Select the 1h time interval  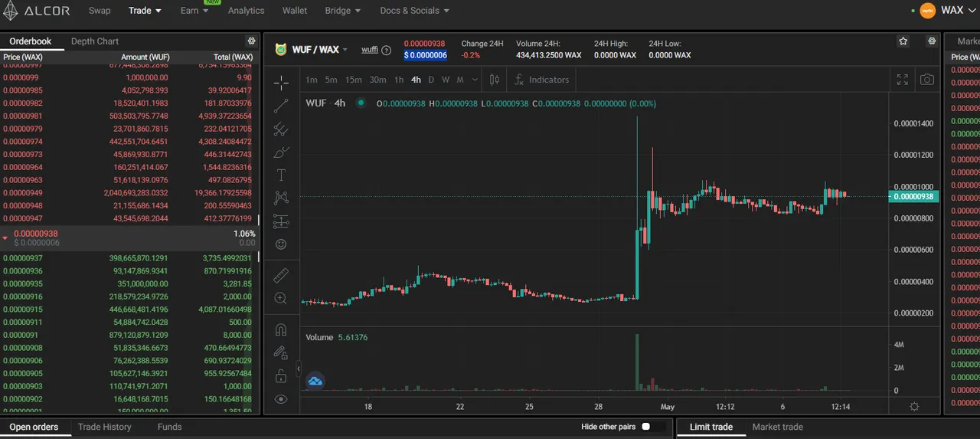[x=399, y=80]
